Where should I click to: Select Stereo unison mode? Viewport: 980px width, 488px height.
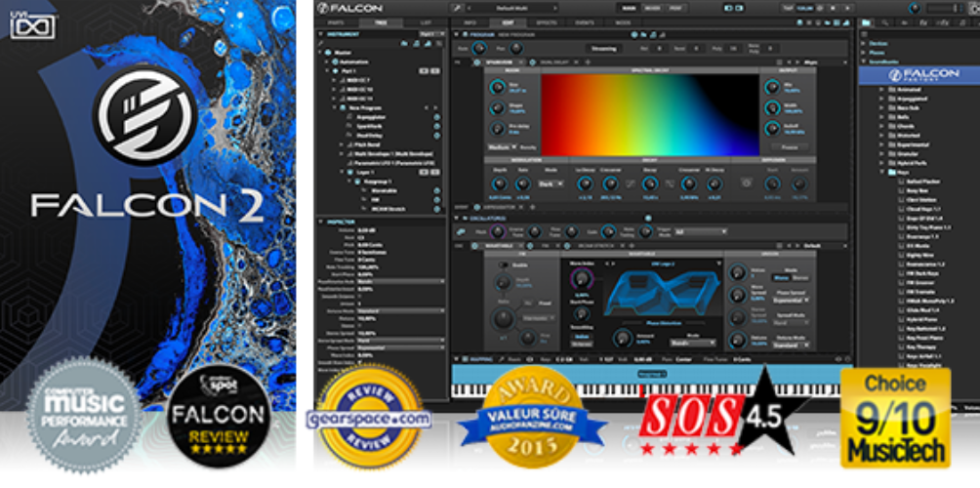800,277
